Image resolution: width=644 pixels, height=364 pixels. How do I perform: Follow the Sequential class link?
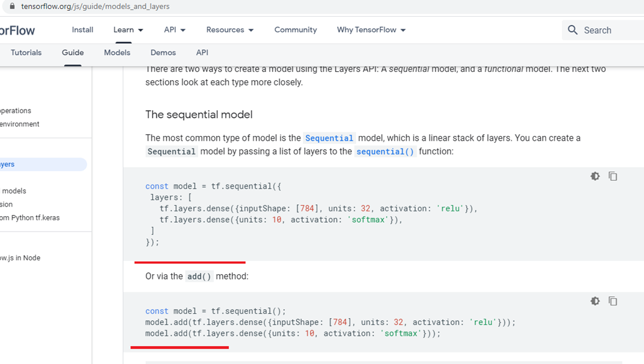click(329, 138)
